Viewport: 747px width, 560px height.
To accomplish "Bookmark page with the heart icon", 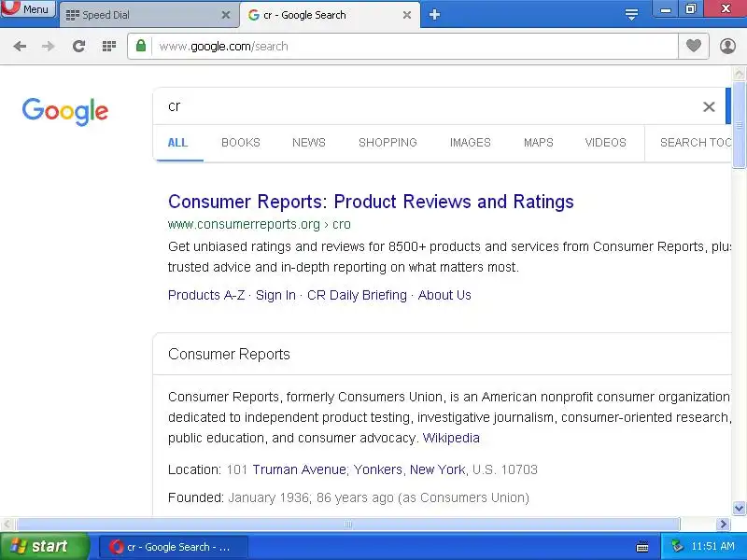I will 693,46.
